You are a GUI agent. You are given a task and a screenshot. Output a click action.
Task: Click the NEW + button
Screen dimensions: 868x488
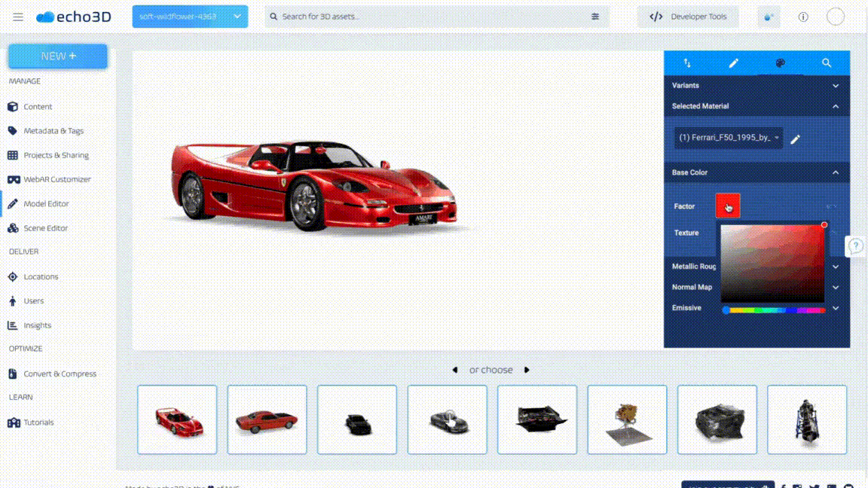[x=58, y=56]
